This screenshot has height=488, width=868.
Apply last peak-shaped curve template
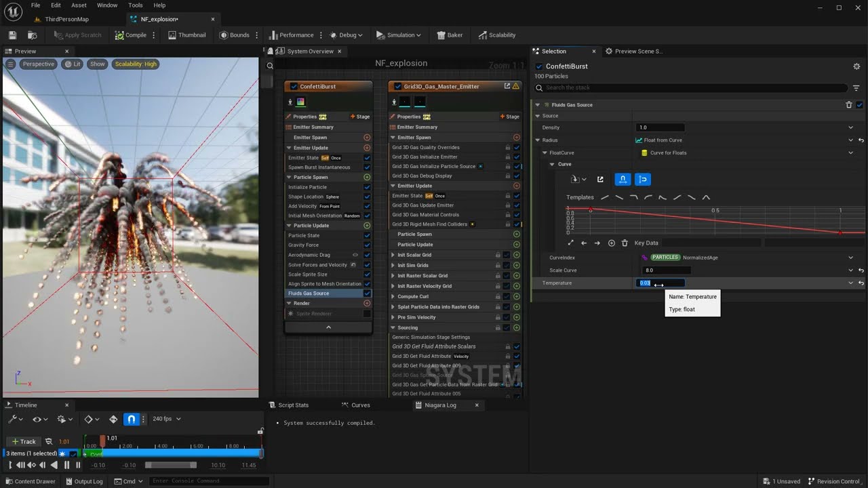[706, 197]
